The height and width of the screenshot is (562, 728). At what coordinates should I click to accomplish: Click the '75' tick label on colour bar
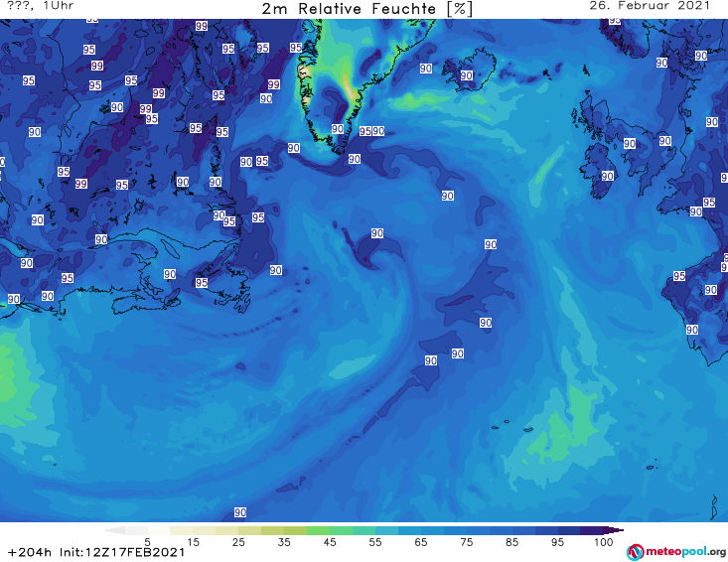466,542
